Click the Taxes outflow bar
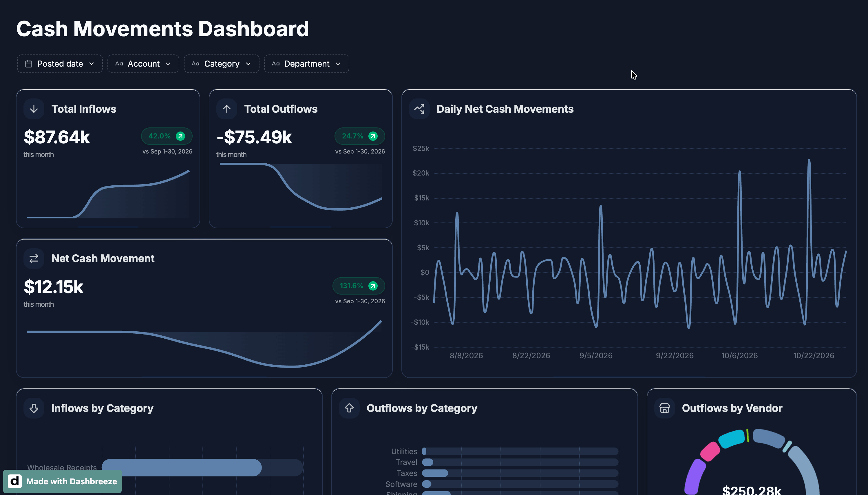The width and height of the screenshot is (868, 495). [x=435, y=473]
